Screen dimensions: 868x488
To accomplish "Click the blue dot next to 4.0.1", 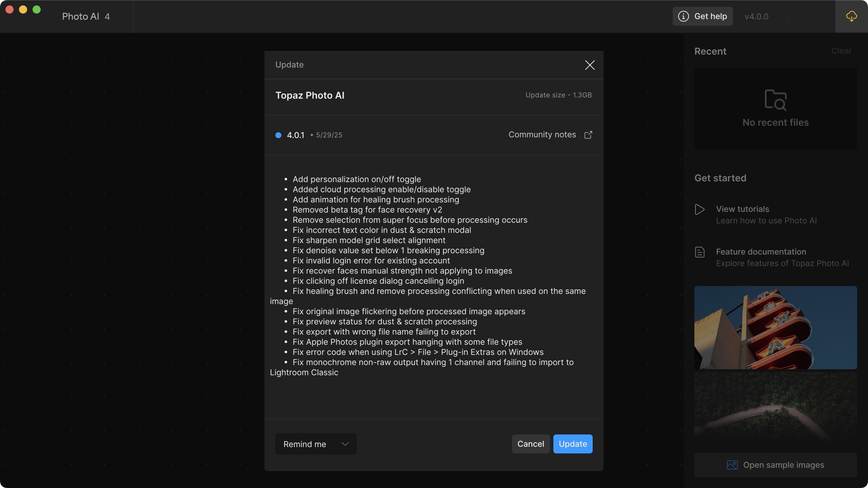I will click(278, 135).
